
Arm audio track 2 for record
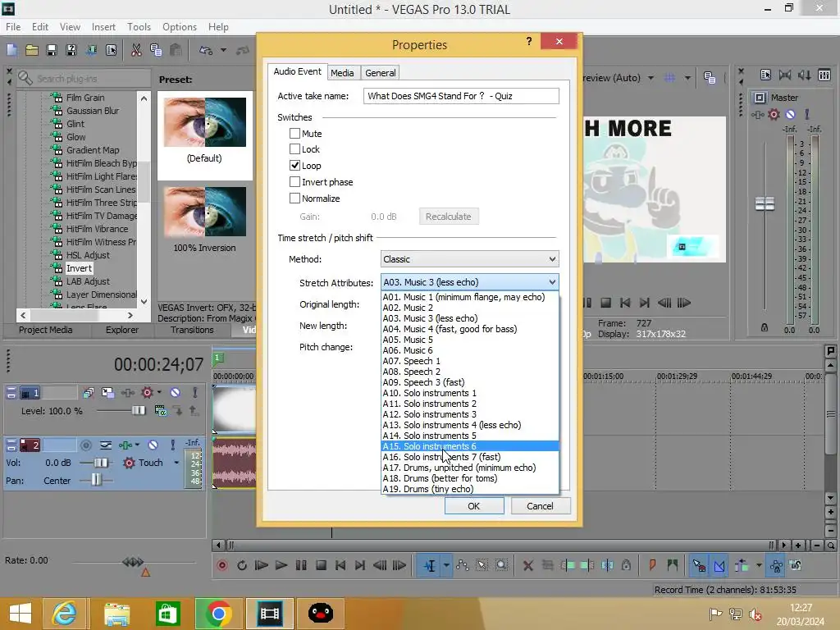pyautogui.click(x=85, y=445)
